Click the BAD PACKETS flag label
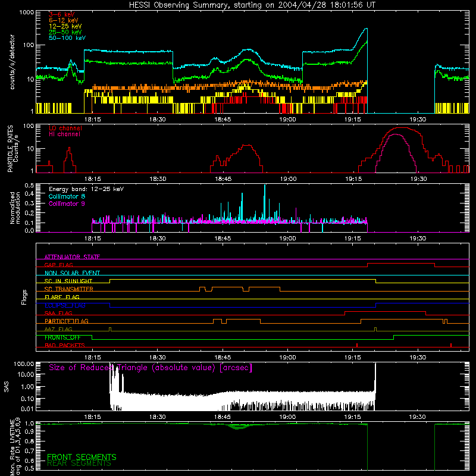Viewport: 476px width, 476px height. pyautogui.click(x=65, y=345)
